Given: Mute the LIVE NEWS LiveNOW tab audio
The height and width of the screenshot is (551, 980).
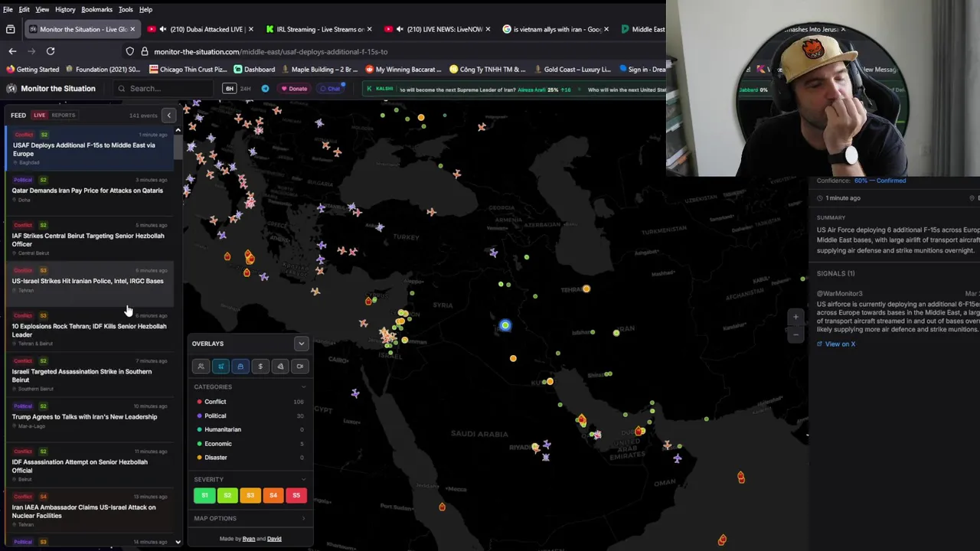Looking at the screenshot, I should pyautogui.click(x=400, y=29).
